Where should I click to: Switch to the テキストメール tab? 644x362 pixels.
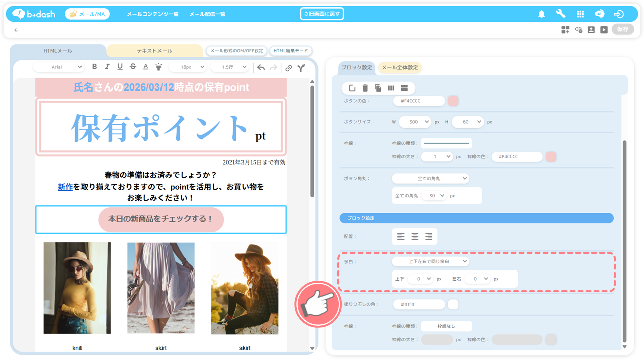click(154, 51)
